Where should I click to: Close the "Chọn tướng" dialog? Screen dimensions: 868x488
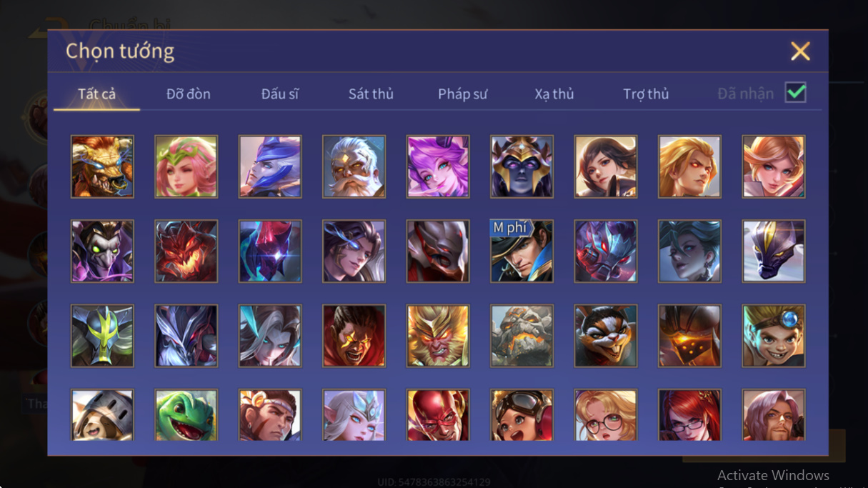pos(800,51)
